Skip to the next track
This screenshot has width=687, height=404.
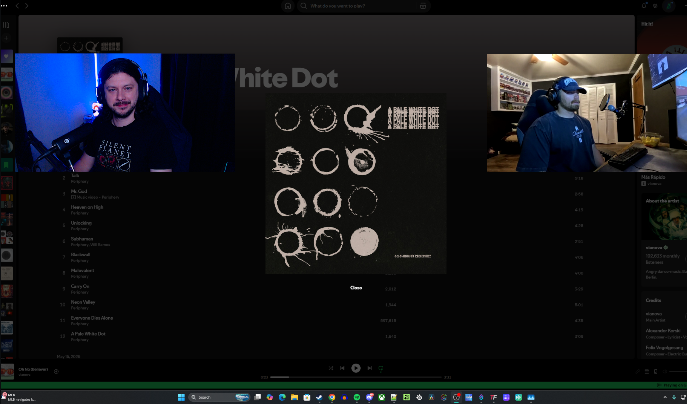point(370,368)
